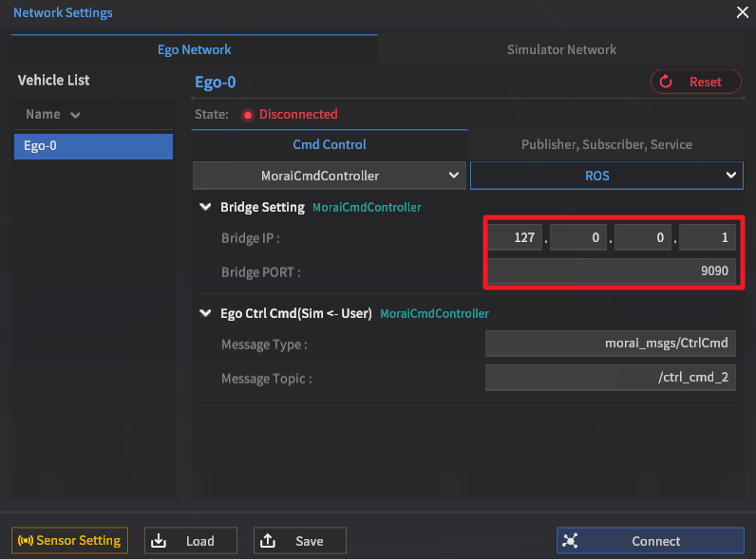Collapse the Ego Ctrl Cmd section
The image size is (756, 559).
[x=205, y=313]
